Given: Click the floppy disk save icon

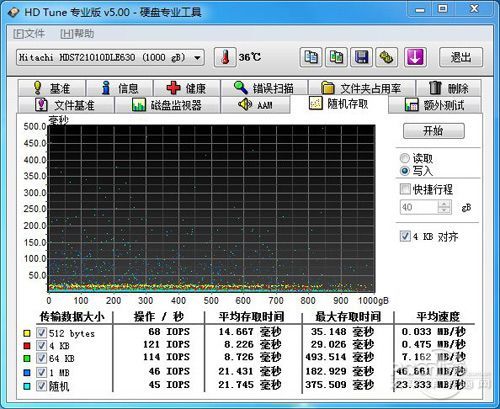Looking at the screenshot, I should [361, 57].
